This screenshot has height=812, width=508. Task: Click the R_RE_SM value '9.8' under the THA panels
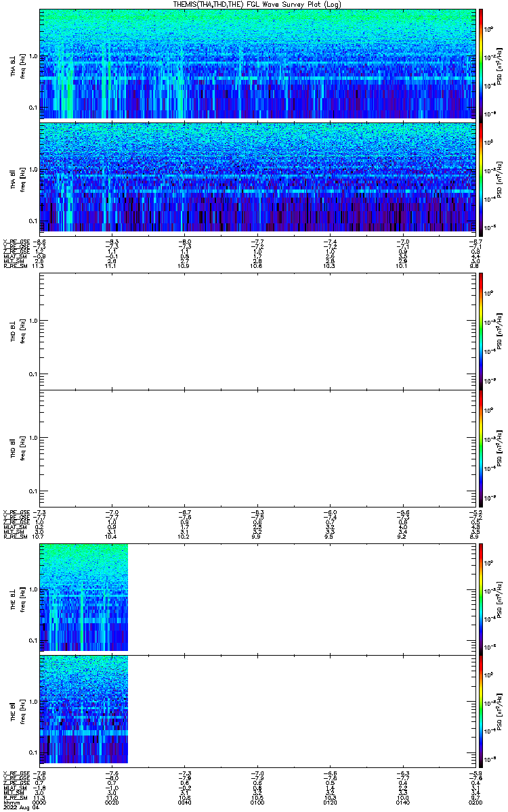point(475,266)
